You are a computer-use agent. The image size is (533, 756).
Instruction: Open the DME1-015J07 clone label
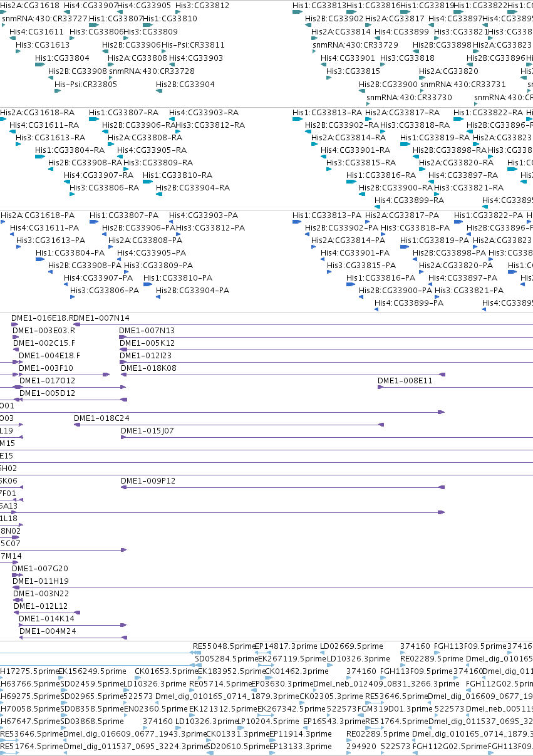[147, 431]
